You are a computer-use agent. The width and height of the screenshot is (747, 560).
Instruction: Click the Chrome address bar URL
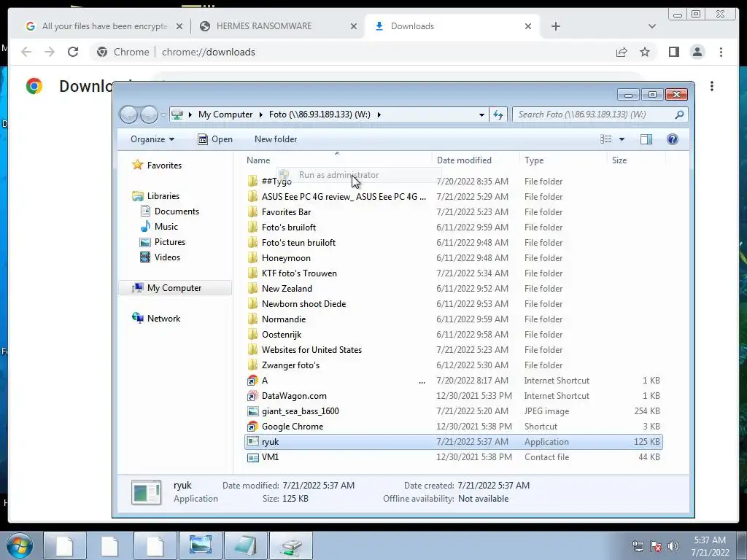pos(208,52)
